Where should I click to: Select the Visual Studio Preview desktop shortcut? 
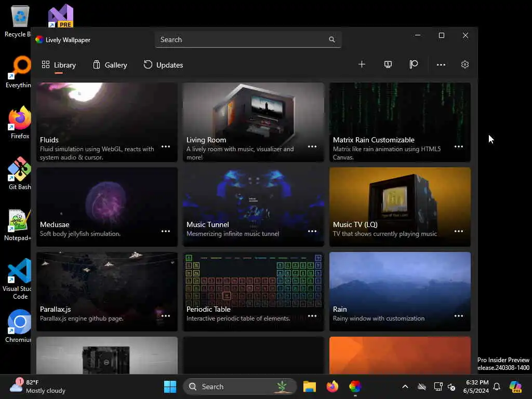pos(60,16)
